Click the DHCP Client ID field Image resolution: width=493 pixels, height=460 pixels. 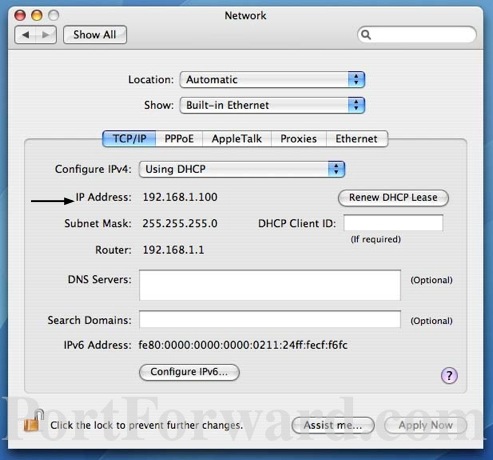click(393, 223)
